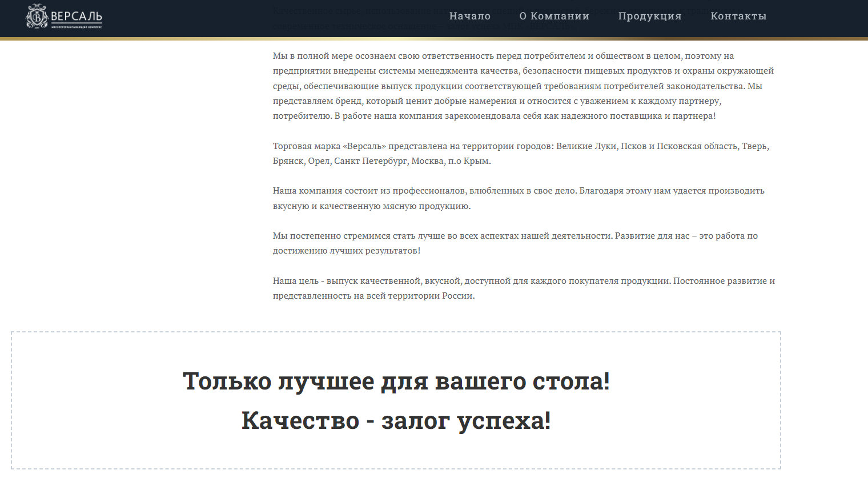Click the paragraph 'Наша компания состоит из профессионалов'

click(519, 198)
